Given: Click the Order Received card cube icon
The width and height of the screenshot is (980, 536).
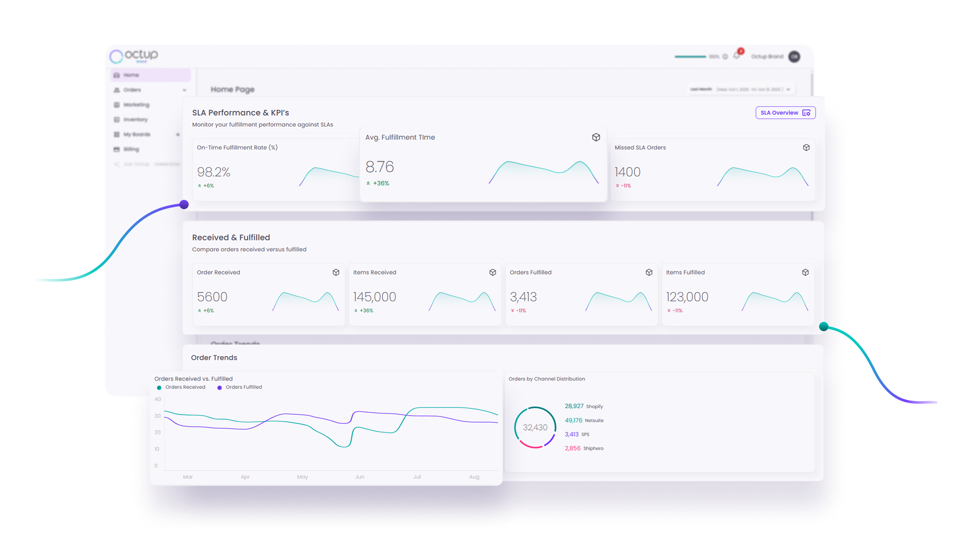Looking at the screenshot, I should coord(336,273).
